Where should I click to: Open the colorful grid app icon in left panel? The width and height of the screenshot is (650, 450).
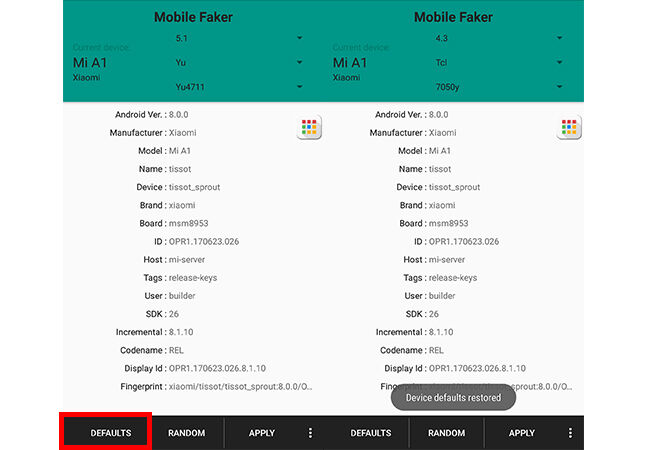309,127
